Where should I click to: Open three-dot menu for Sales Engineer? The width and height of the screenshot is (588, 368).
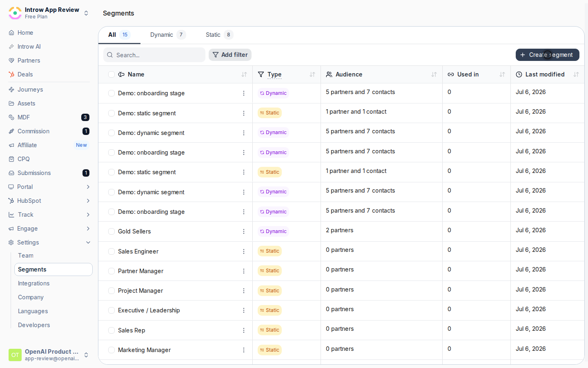[244, 251]
